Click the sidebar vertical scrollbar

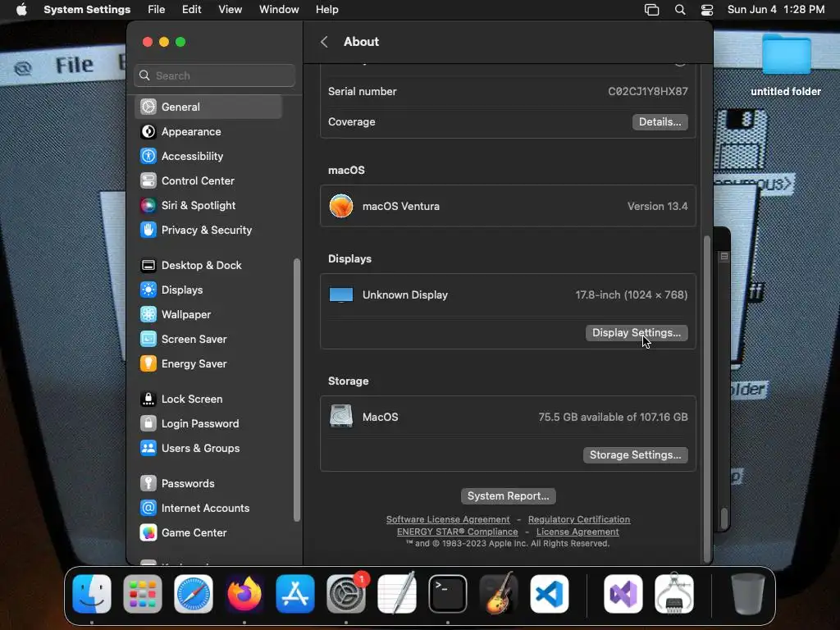[x=296, y=390]
